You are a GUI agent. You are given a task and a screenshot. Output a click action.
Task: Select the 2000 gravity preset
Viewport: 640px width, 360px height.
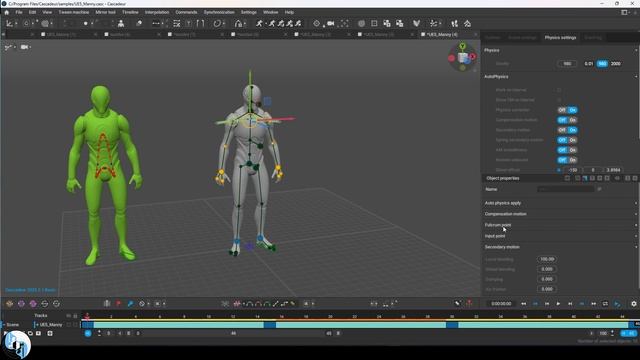point(616,64)
